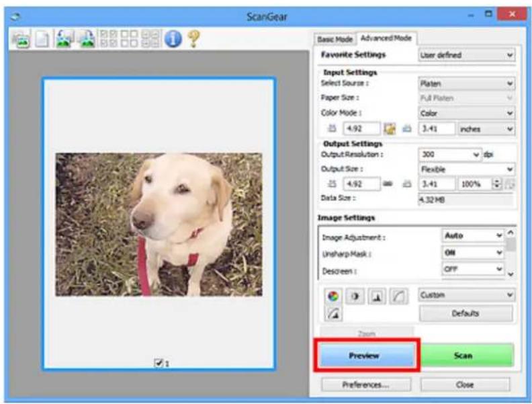Click Image Settings scrollbar down arrow
This screenshot has height=404, width=532.
[511, 274]
